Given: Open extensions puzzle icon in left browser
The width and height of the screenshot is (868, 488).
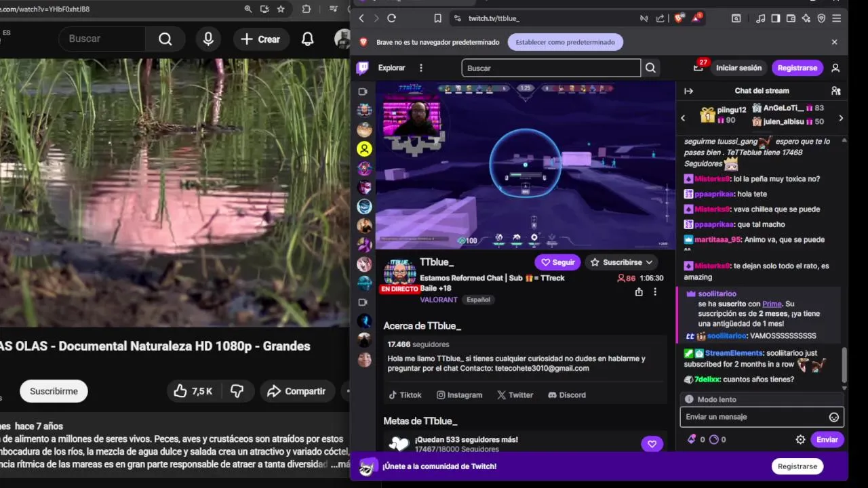Looking at the screenshot, I should click(x=307, y=9).
